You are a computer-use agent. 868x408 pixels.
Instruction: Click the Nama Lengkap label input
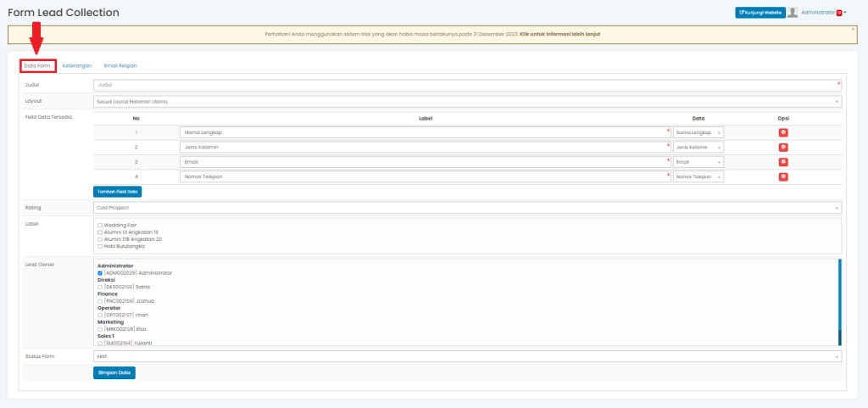coord(426,133)
